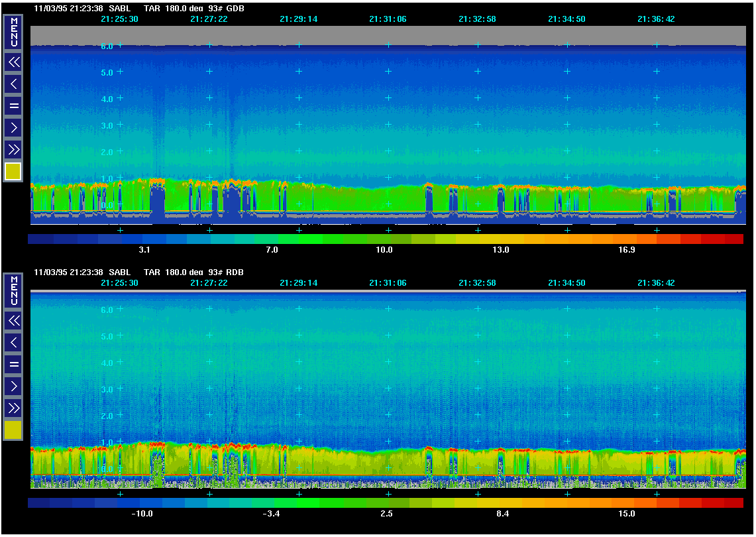Step forward with single-right arrow in bottom panel
The image size is (756, 537).
tap(13, 385)
